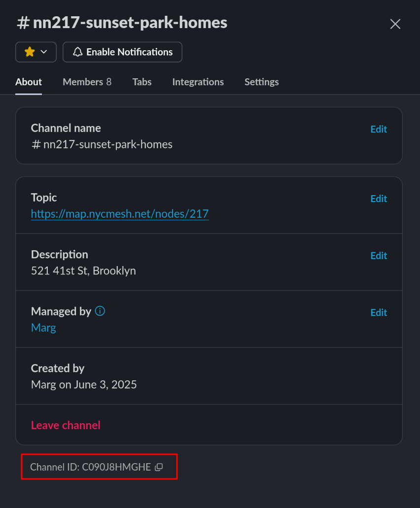Click the description text 521 41st St, Brooklyn
420x508 pixels.
click(83, 271)
